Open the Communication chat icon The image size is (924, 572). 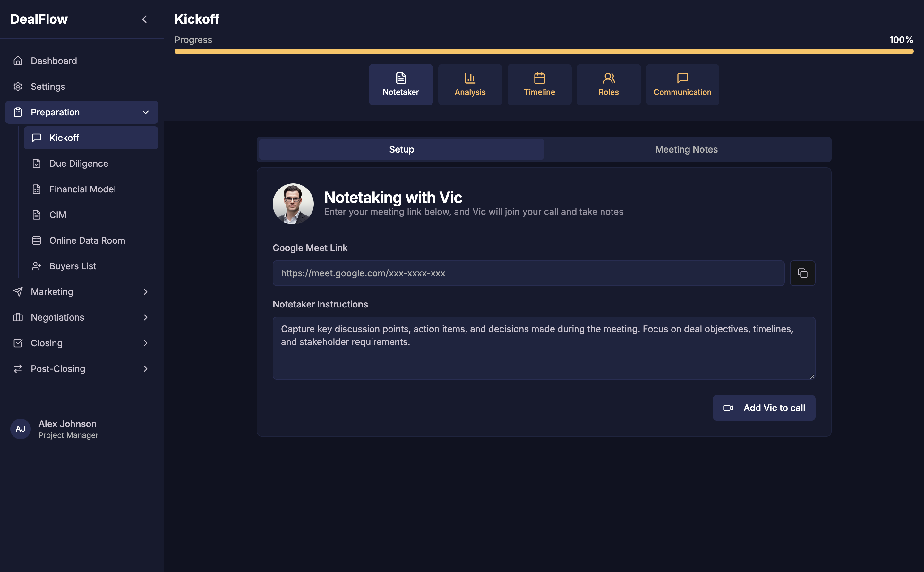pyautogui.click(x=682, y=78)
